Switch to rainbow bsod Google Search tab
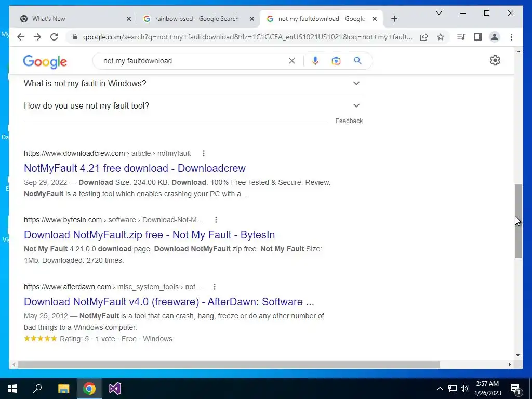The image size is (532, 399). coord(198,19)
